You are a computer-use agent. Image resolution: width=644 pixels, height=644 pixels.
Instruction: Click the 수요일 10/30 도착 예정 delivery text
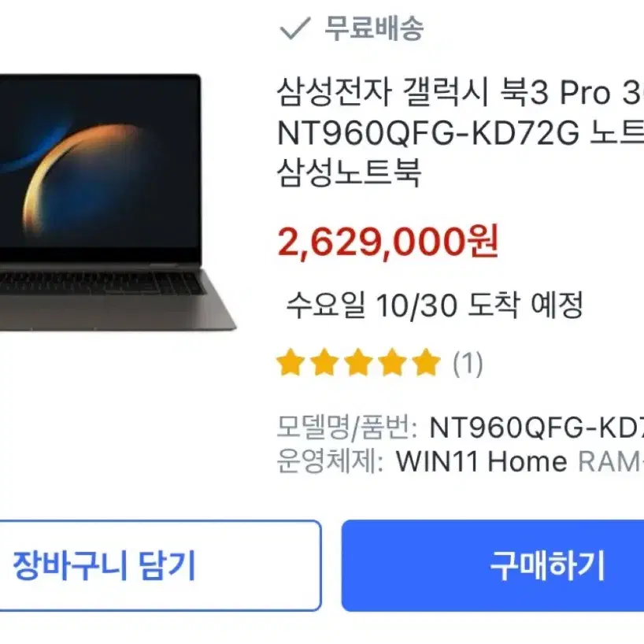[435, 305]
